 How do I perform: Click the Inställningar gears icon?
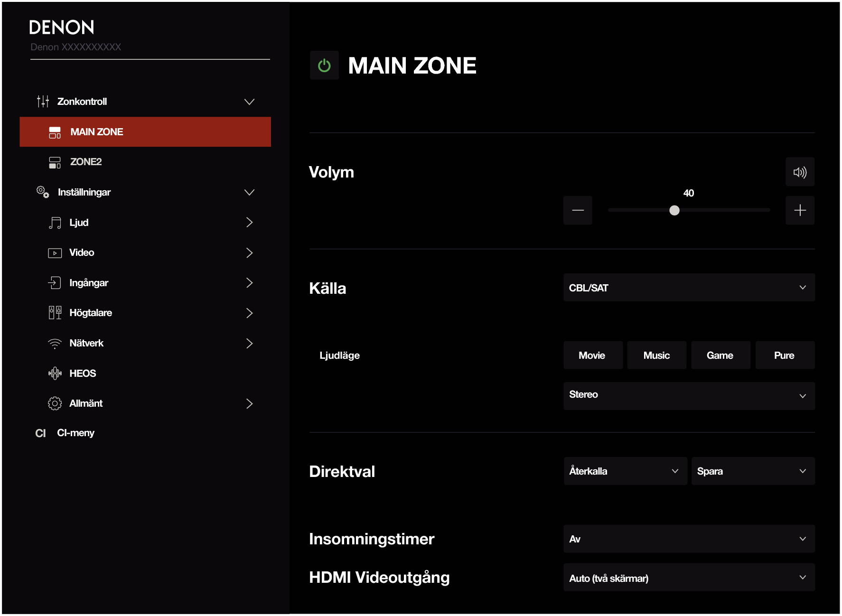[x=43, y=192]
